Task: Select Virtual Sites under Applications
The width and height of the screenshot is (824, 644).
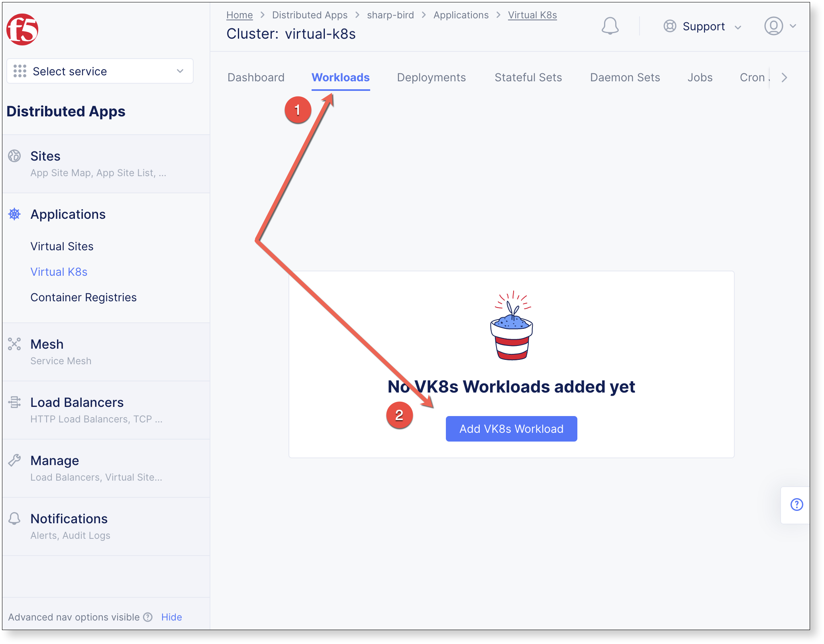Action: pyautogui.click(x=62, y=246)
